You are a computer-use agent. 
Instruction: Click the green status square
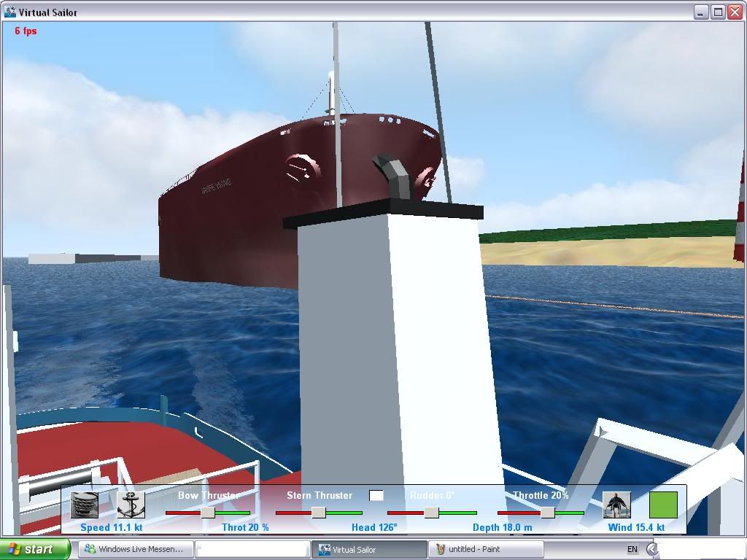[663, 505]
